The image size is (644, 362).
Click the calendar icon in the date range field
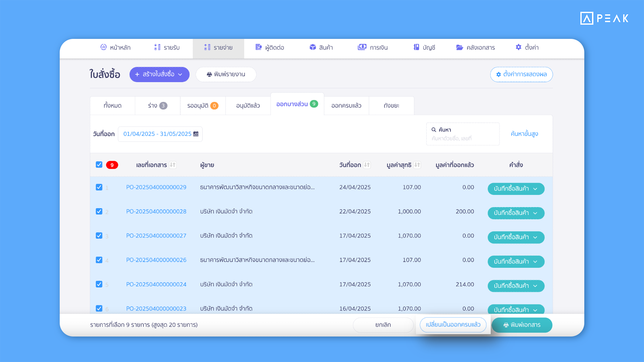[x=196, y=134]
